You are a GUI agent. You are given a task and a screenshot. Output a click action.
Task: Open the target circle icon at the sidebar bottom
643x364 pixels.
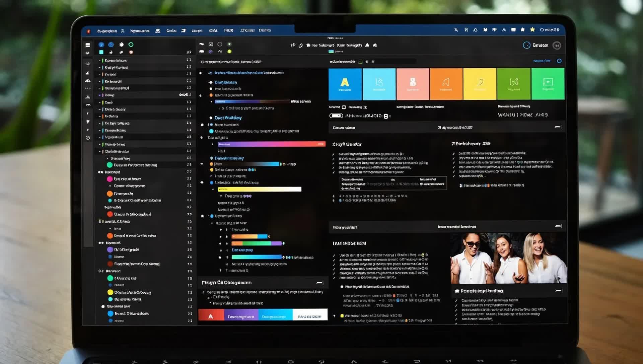88,138
